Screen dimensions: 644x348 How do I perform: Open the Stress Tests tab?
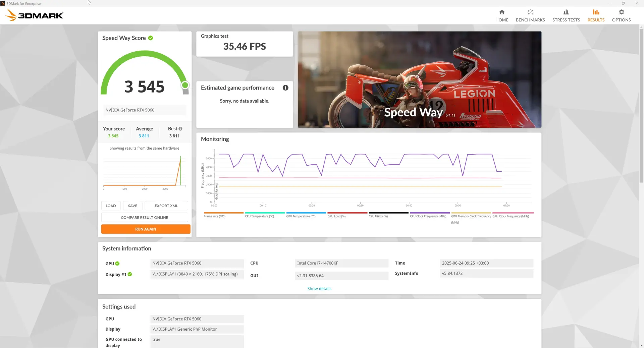tap(566, 15)
